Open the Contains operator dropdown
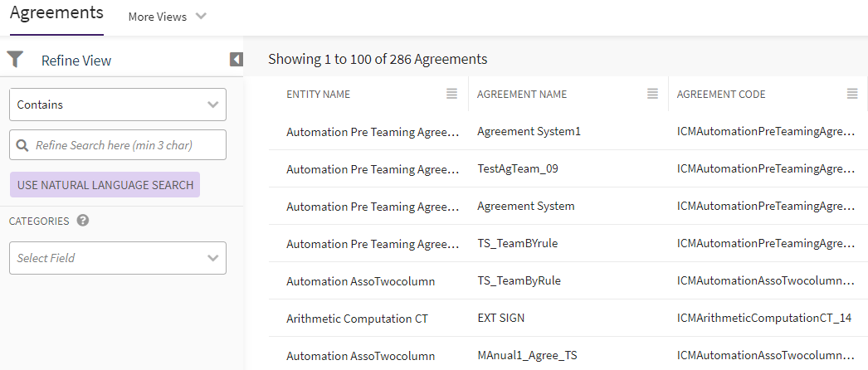Screen dimensions: 868x370 (117, 105)
